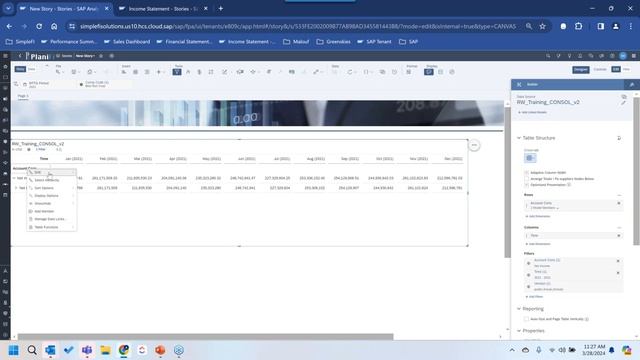Open the Table Functions submenu
640x360 pixels.
point(51,227)
